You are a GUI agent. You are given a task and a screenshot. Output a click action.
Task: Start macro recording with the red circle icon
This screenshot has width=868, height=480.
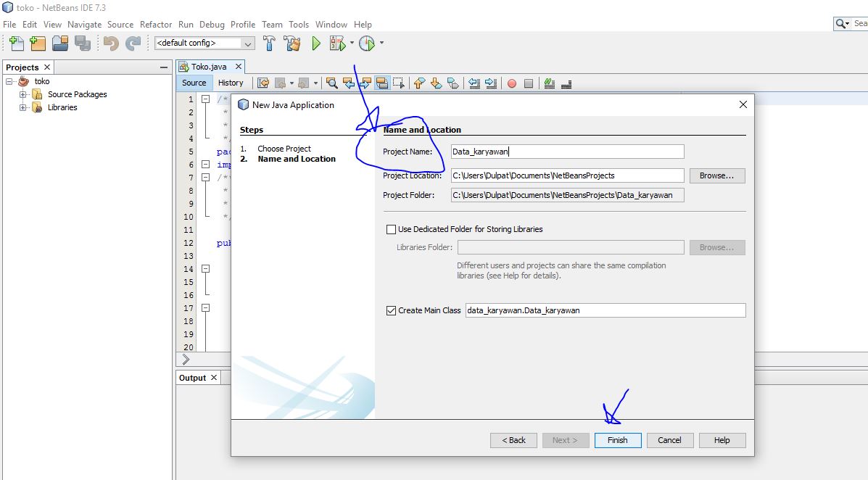(513, 83)
